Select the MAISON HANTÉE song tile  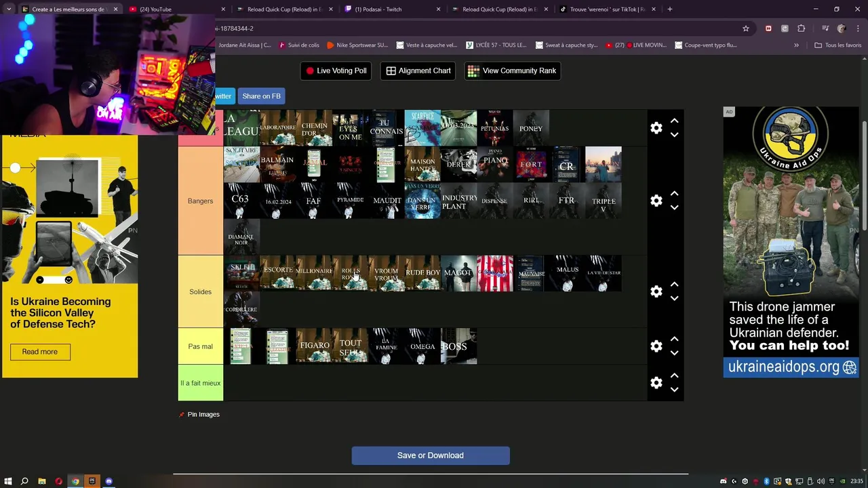coord(422,164)
